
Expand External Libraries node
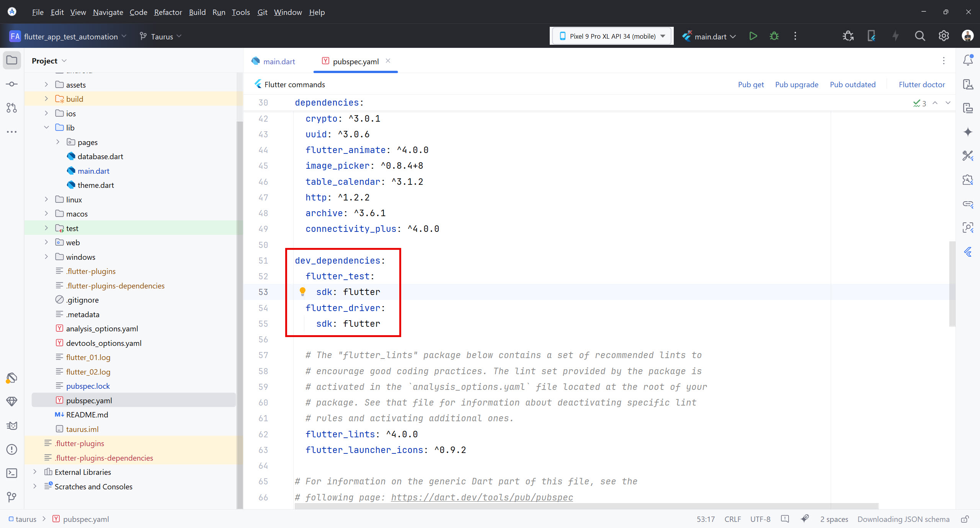coord(35,472)
